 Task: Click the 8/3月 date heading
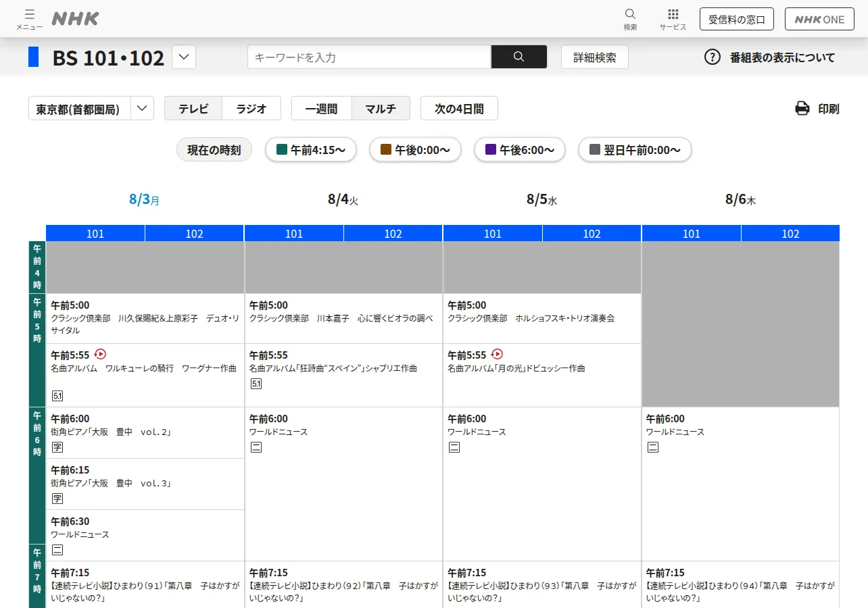tap(145, 199)
